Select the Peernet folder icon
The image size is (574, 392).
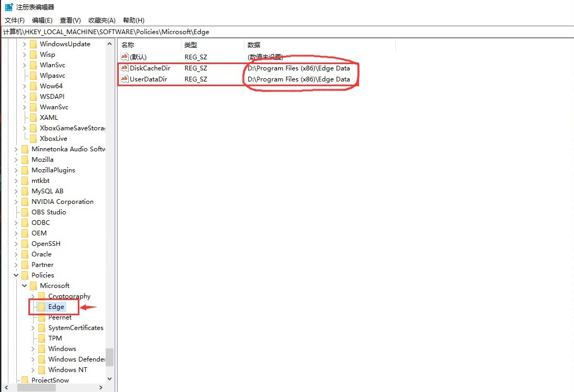coord(42,317)
